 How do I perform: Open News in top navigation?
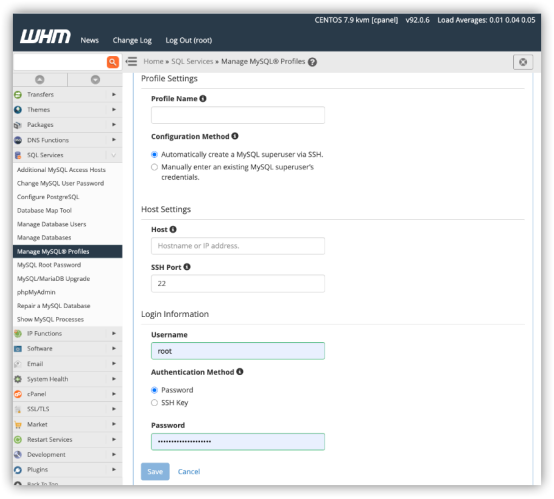pos(89,40)
